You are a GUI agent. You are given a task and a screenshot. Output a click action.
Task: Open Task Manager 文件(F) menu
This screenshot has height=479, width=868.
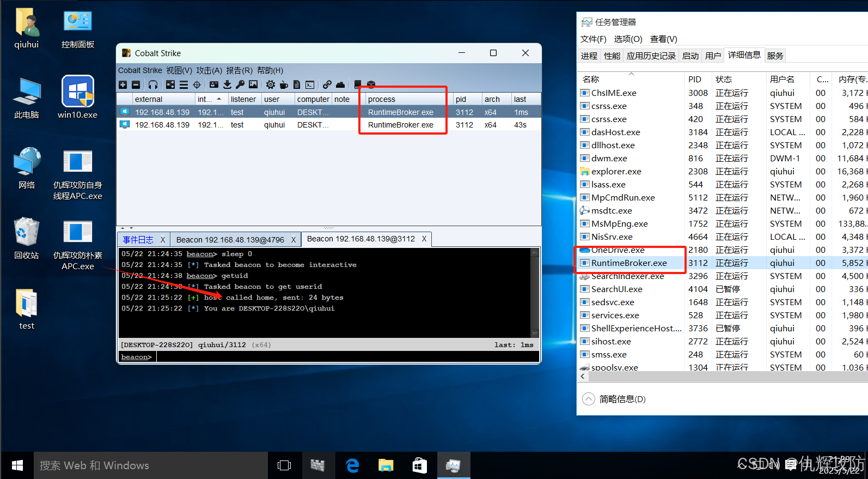click(x=593, y=39)
